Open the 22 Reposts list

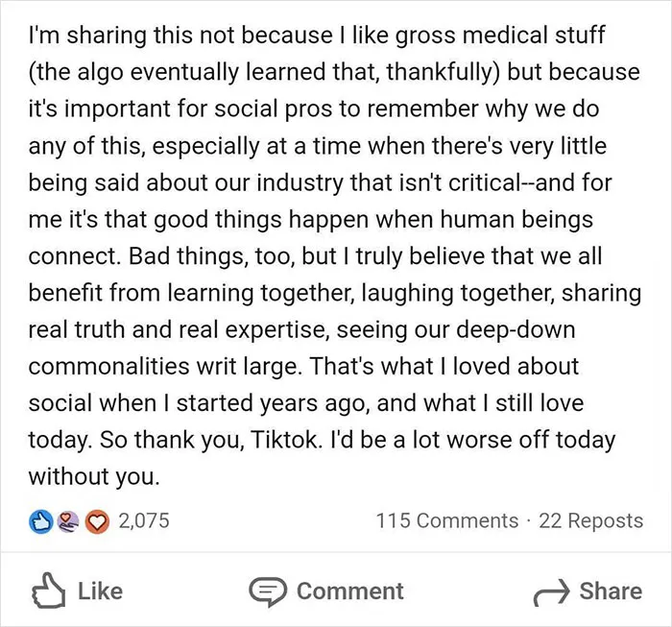pyautogui.click(x=591, y=520)
